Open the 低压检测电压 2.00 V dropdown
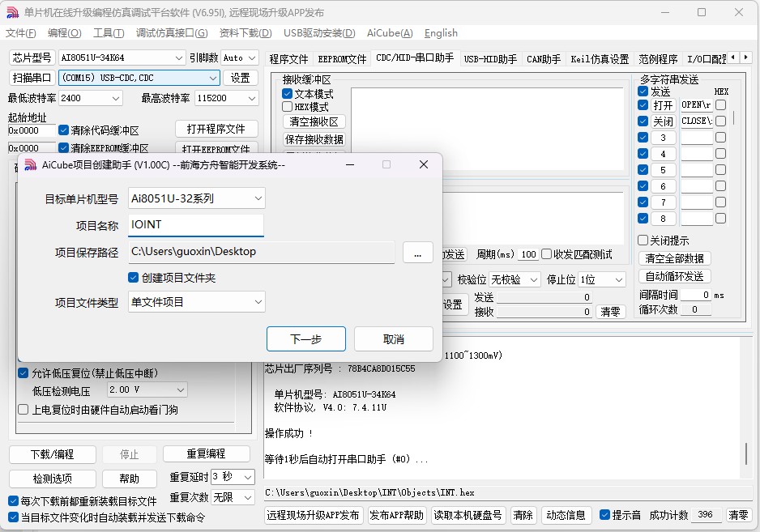Screen dimensions: 760x532 (x=147, y=389)
